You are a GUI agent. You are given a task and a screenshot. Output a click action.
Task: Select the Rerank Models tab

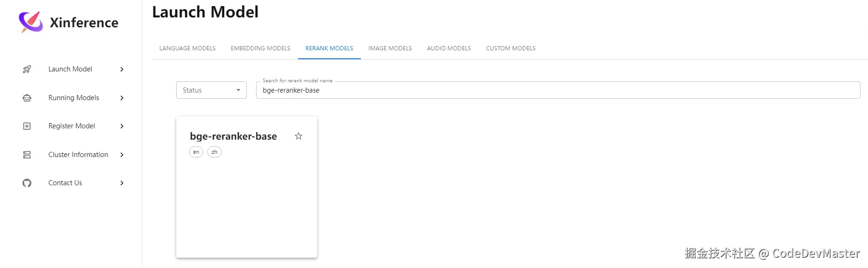tap(329, 48)
